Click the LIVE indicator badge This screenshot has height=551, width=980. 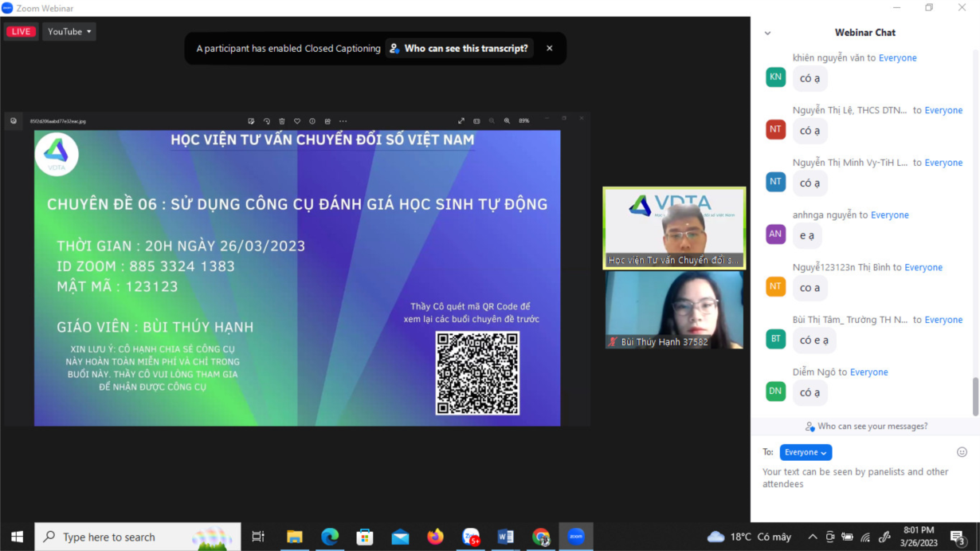(x=21, y=32)
